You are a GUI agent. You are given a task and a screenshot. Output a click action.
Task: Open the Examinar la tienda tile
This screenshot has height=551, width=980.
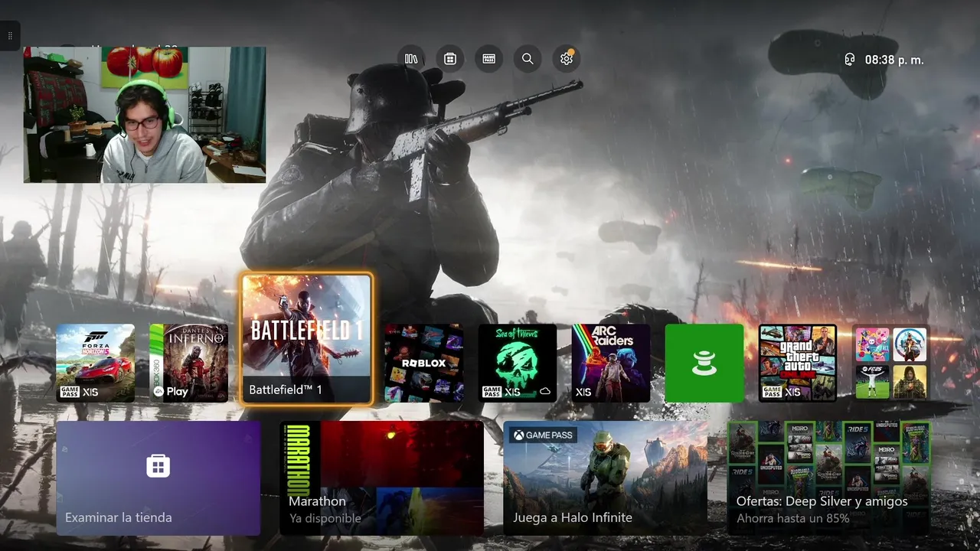158,478
